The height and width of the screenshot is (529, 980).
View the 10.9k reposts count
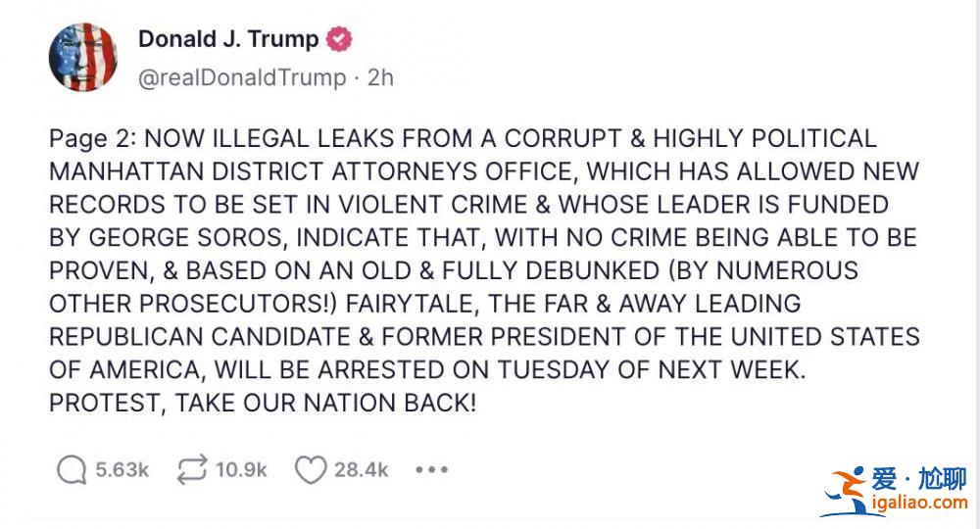click(x=241, y=469)
